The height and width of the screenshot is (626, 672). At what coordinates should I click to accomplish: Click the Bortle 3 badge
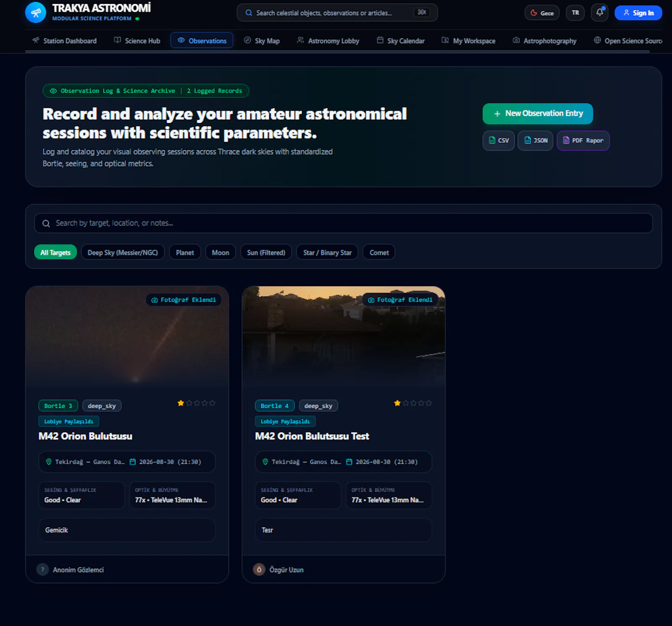58,405
